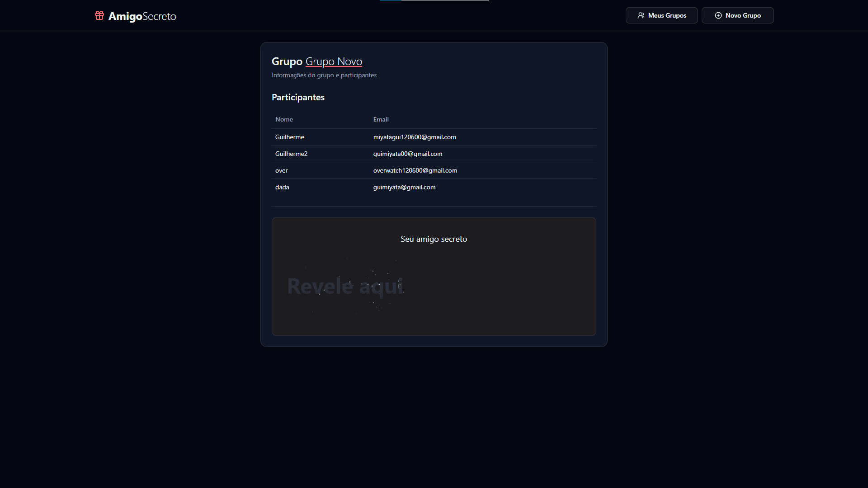The image size is (868, 488).
Task: Click email guimiyata@gmail.com
Action: coord(404,187)
